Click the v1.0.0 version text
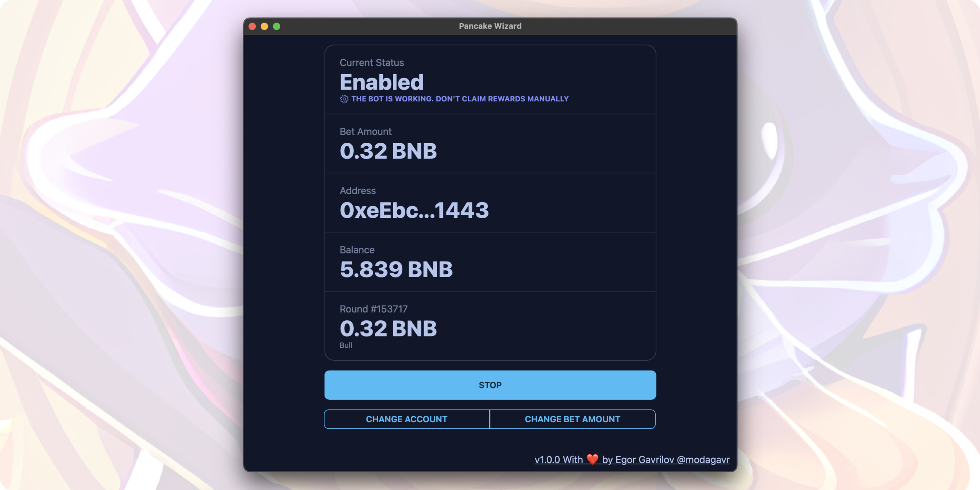The image size is (980, 490). tap(547, 459)
